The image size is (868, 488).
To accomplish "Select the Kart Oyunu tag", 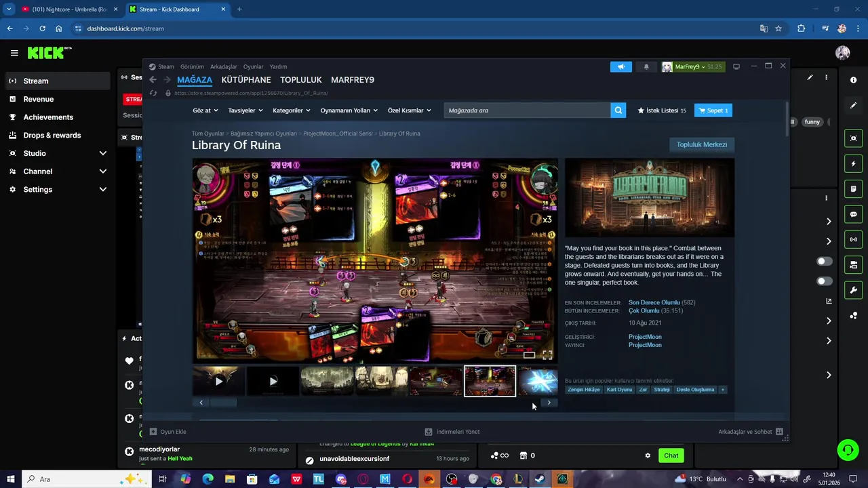I will pyautogui.click(x=619, y=390).
